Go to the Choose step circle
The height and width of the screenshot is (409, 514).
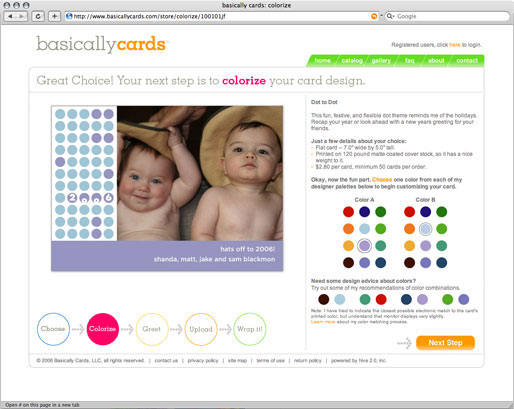pos(53,329)
